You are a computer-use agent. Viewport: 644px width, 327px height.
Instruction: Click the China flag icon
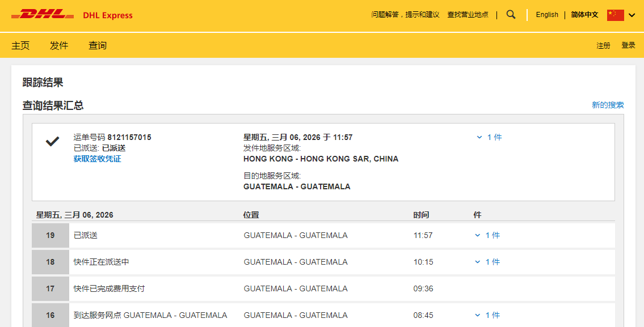pyautogui.click(x=615, y=15)
